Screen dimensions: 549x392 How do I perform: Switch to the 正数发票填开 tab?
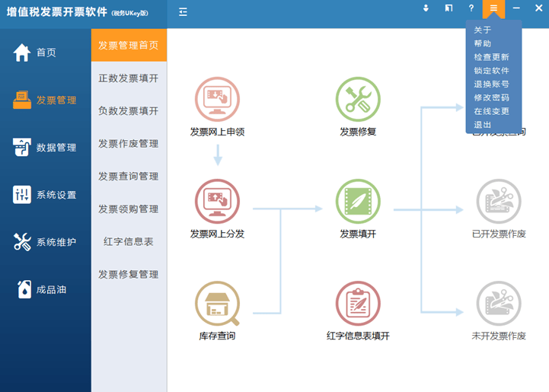129,78
